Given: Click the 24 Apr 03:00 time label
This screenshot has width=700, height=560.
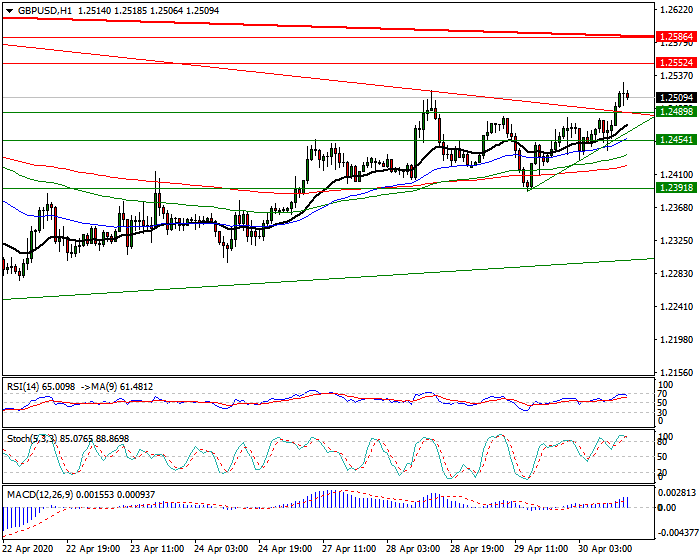Looking at the screenshot, I should pos(221,548).
